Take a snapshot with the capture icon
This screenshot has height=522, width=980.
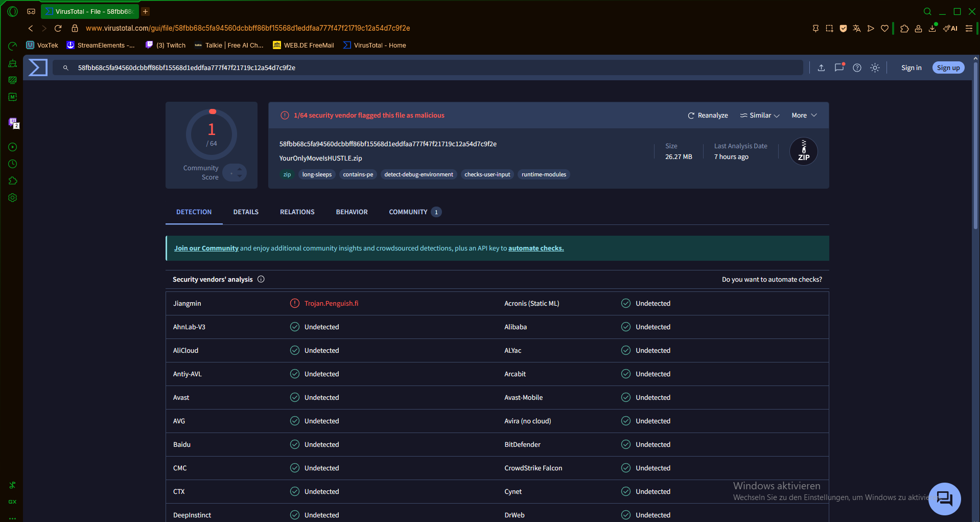pyautogui.click(x=829, y=28)
